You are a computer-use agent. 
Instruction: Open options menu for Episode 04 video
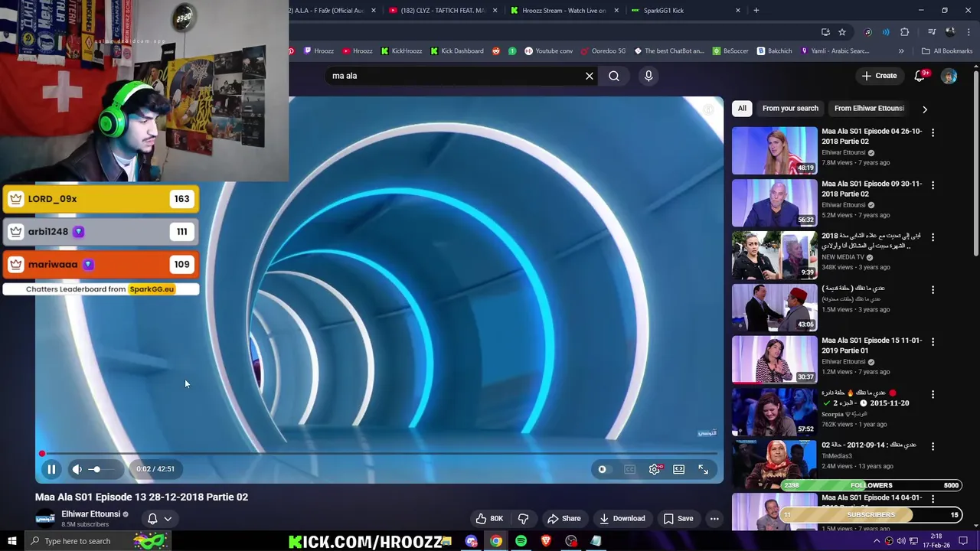click(933, 132)
